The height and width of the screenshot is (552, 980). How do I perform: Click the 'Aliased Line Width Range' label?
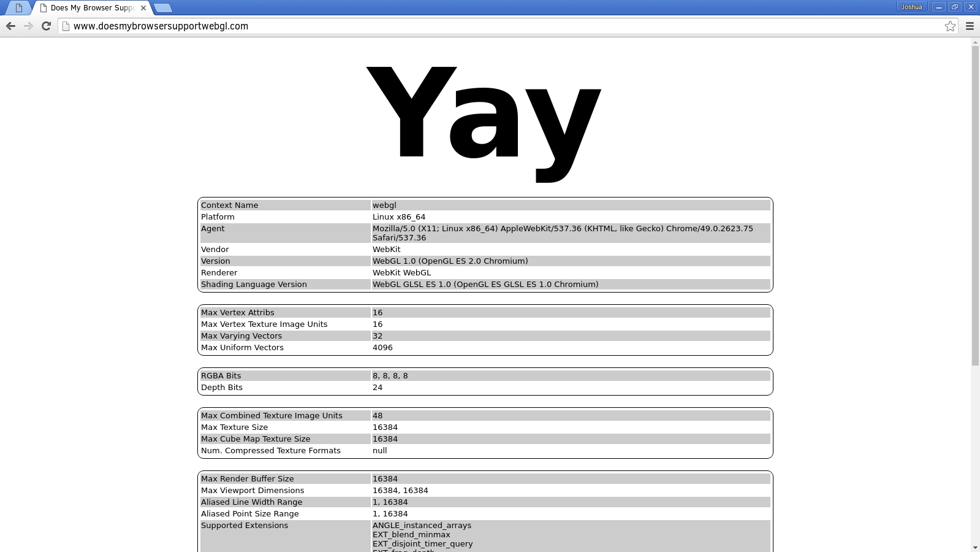click(x=251, y=502)
